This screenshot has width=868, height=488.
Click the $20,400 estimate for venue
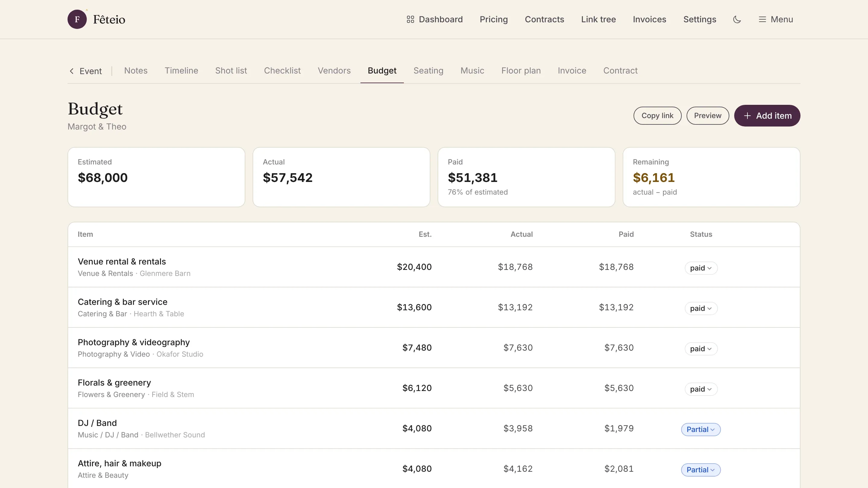(x=414, y=267)
